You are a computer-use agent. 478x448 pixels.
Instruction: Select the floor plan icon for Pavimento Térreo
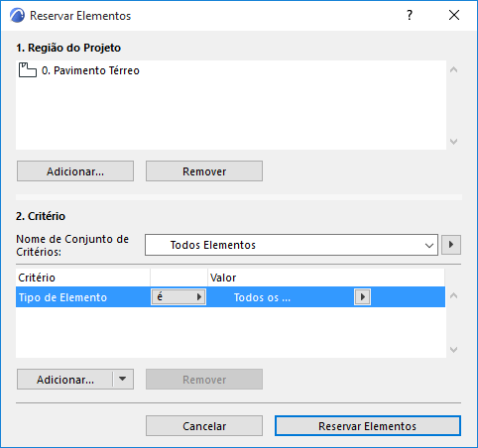[x=28, y=70]
